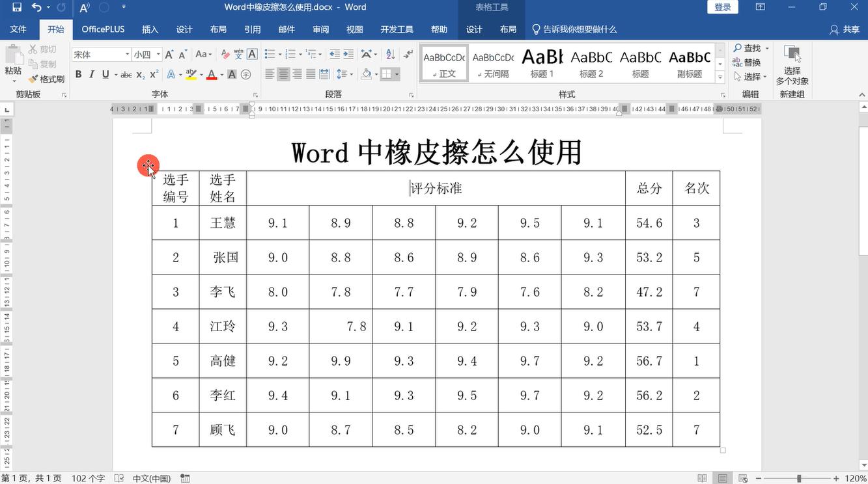The width and height of the screenshot is (868, 484).
Task: Enable left text alignment
Action: pyautogui.click(x=270, y=75)
